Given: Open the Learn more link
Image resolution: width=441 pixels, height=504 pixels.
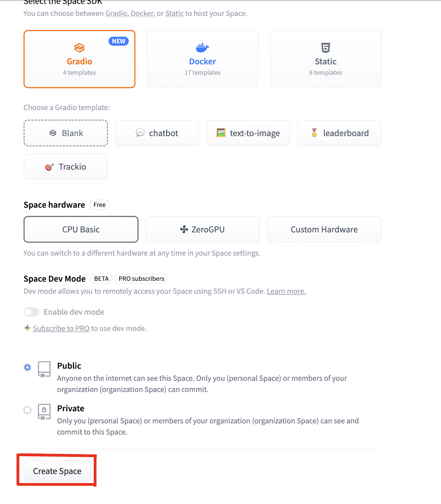Looking at the screenshot, I should 286,291.
